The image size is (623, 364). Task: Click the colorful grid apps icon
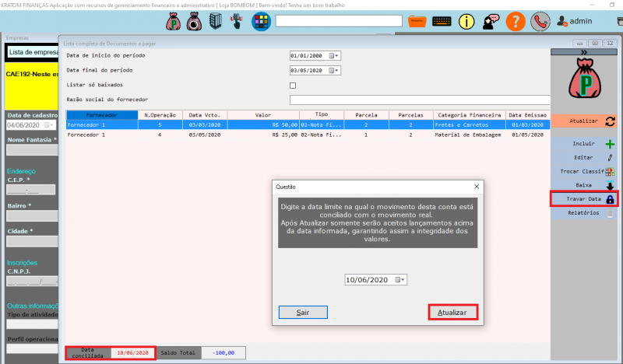click(260, 21)
